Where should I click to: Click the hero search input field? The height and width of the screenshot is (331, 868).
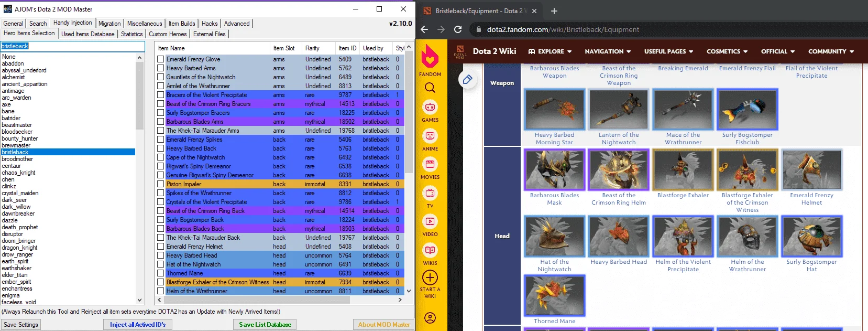coord(72,46)
